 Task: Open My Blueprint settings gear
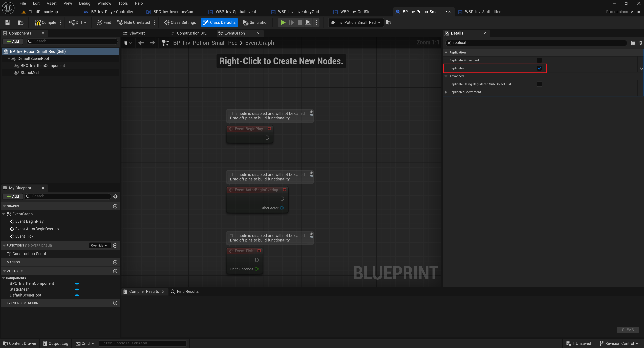pos(115,196)
